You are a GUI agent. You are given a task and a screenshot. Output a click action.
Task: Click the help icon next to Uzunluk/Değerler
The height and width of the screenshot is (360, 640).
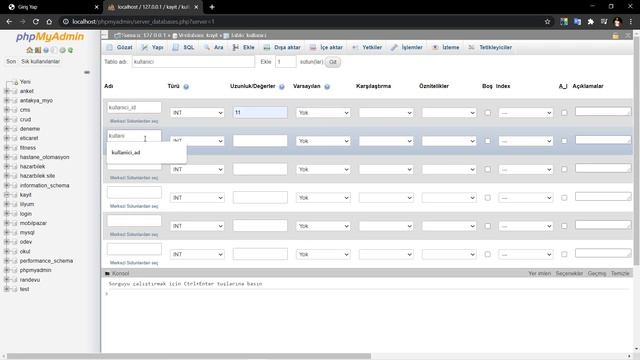pos(282,87)
